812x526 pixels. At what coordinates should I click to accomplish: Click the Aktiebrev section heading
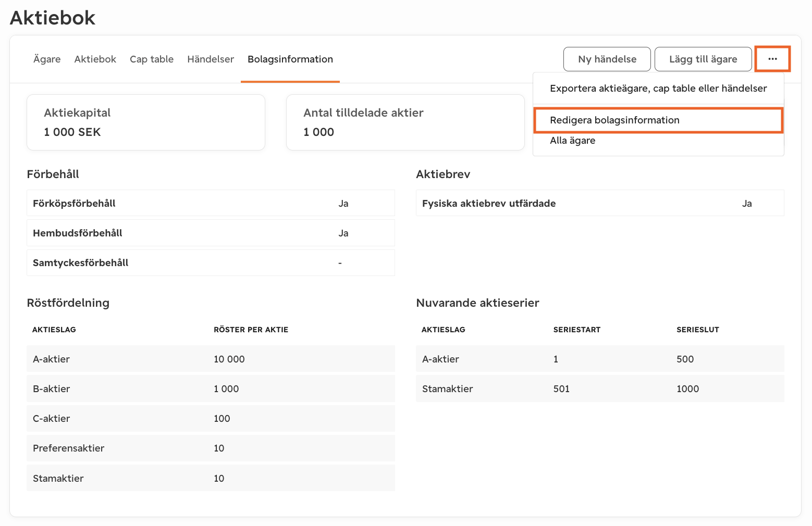coord(443,174)
